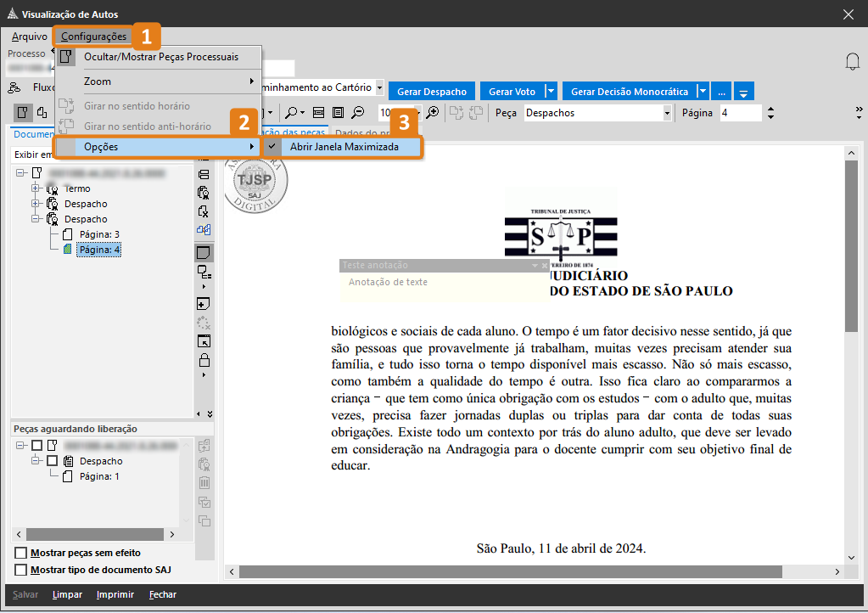Open the Configurações menu
Screen dimensions: 868x613
click(93, 37)
